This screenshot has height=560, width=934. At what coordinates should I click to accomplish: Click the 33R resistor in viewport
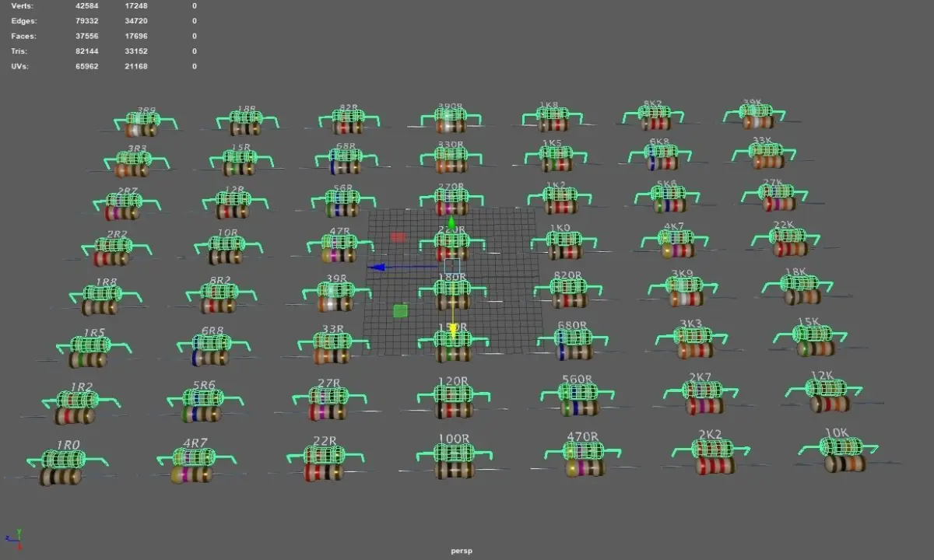pyautogui.click(x=333, y=348)
